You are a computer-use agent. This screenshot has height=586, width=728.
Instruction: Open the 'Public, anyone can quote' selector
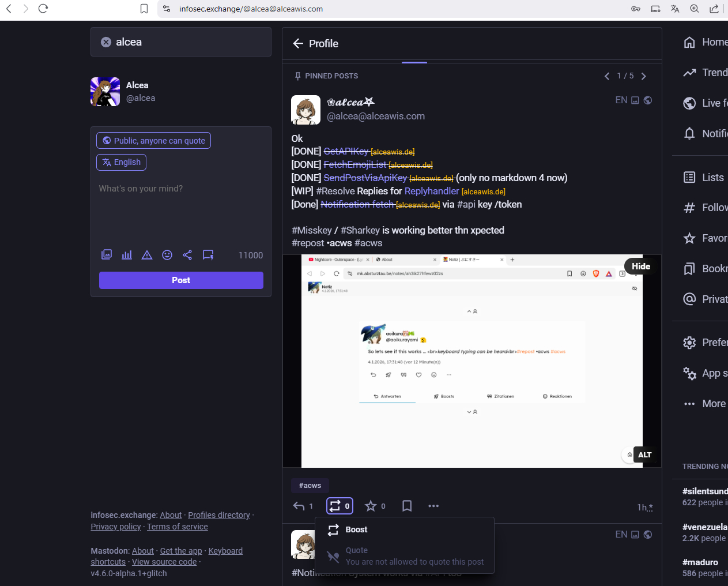[x=153, y=140]
